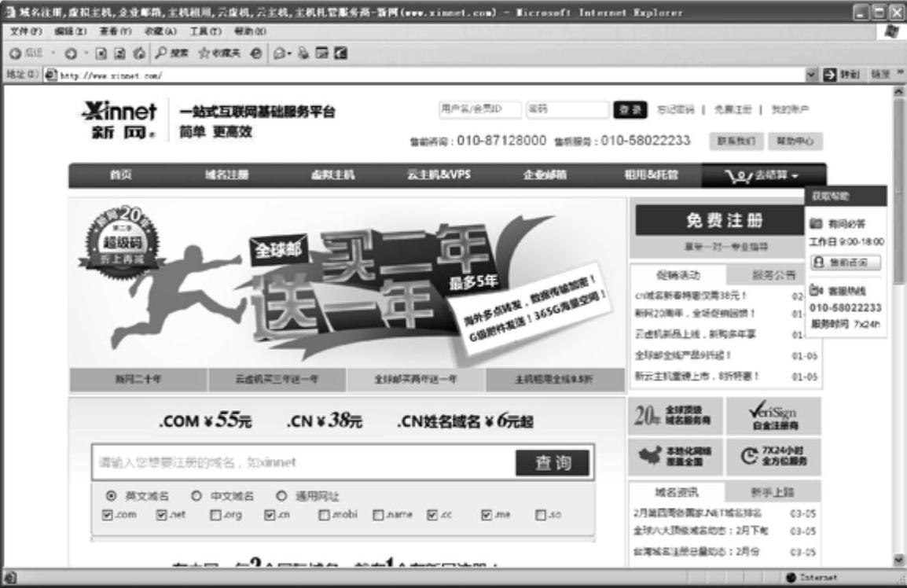The image size is (907, 588).
Task: Click the Windows flag logo in menu bar
Action: 891,31
